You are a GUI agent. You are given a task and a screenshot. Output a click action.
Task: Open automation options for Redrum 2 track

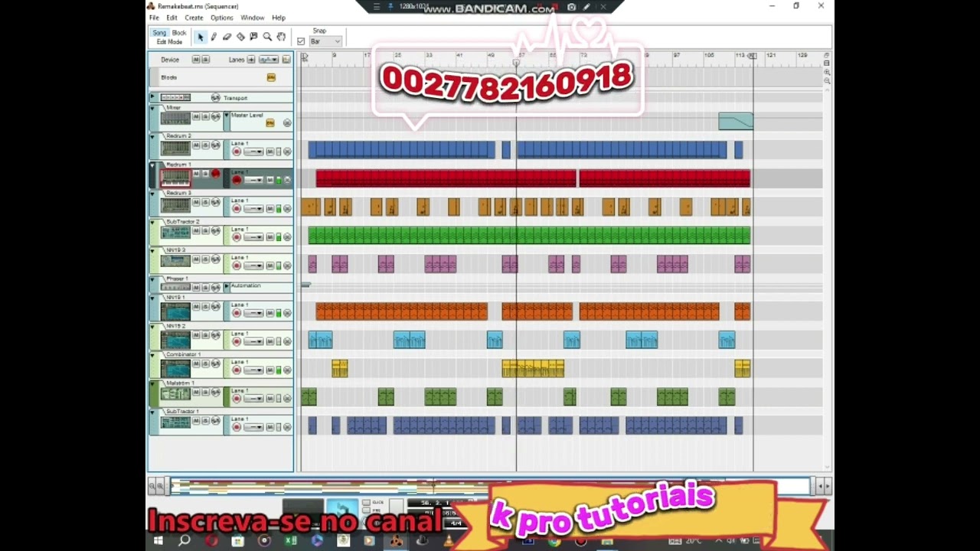(x=216, y=145)
